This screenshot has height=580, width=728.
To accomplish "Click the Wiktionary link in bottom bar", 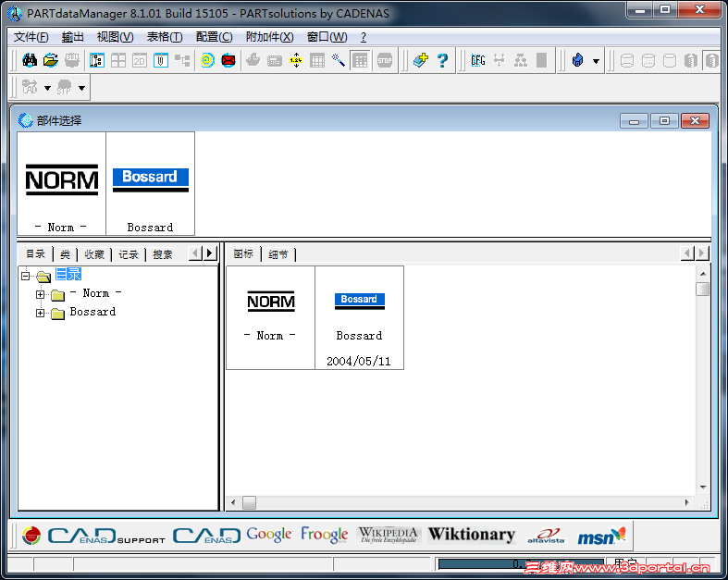I will (471, 535).
